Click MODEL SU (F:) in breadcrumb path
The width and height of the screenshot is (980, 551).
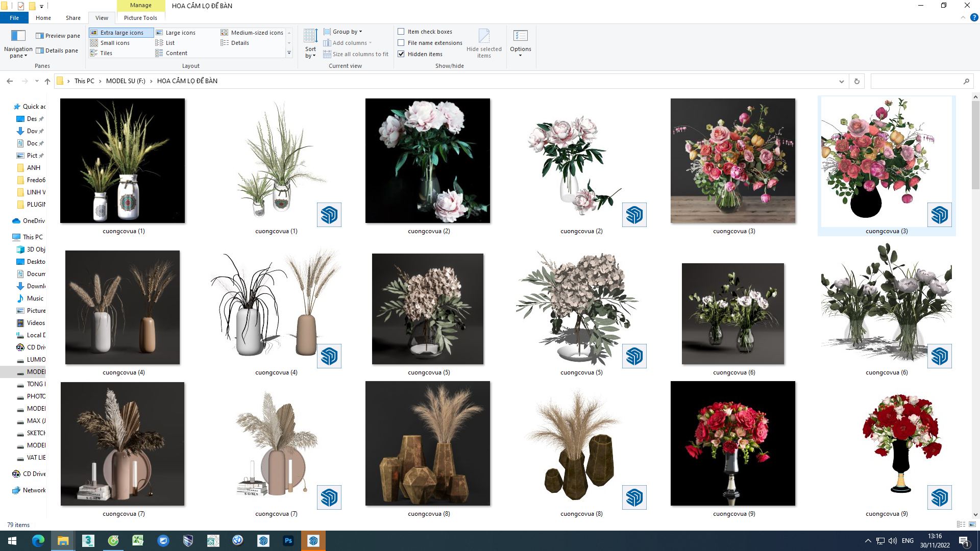coord(126,81)
